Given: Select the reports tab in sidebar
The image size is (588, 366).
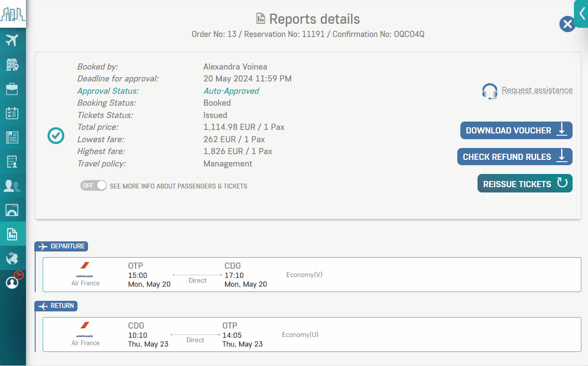Looking at the screenshot, I should (x=12, y=234).
